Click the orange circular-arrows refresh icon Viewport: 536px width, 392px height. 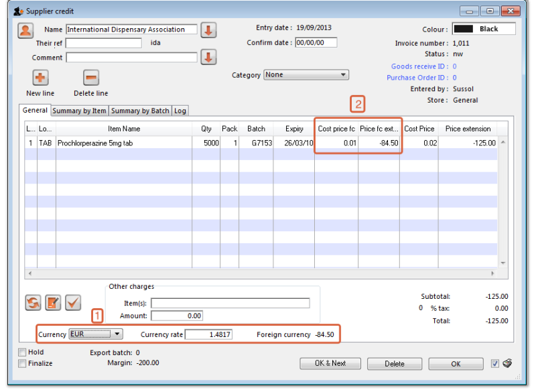33,303
